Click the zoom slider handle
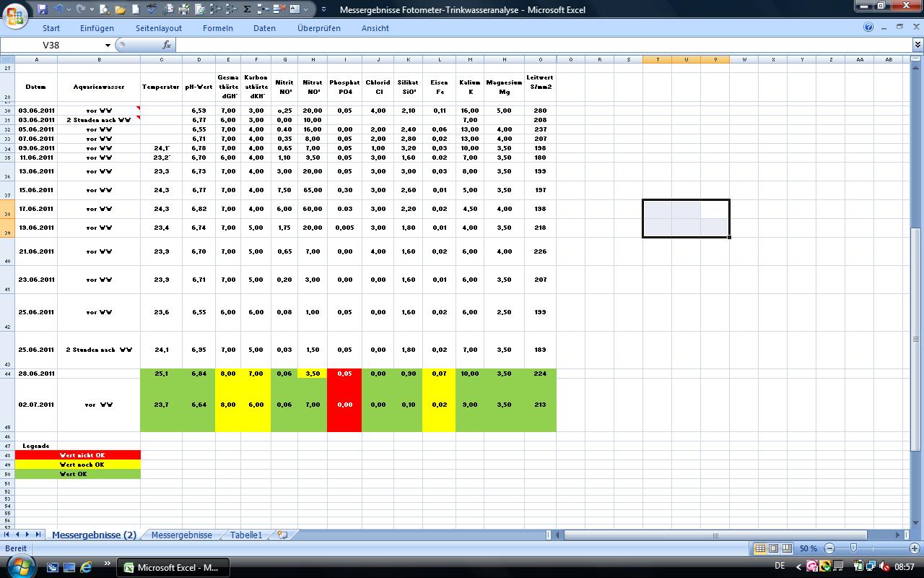 (853, 548)
